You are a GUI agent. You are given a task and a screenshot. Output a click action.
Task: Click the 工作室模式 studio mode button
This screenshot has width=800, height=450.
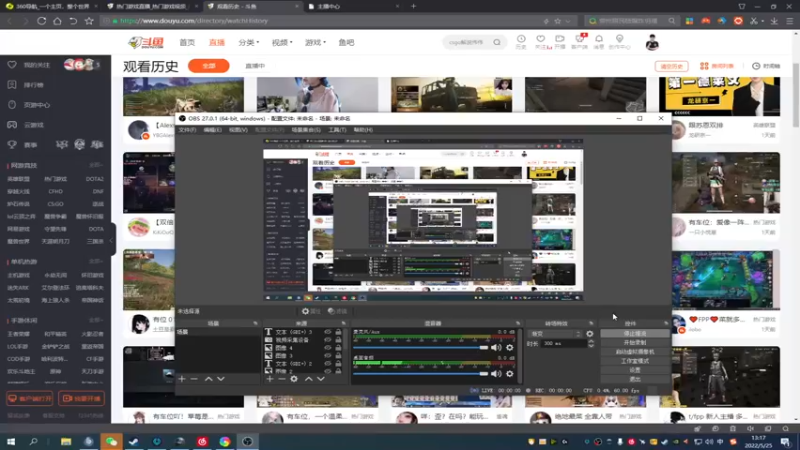[x=635, y=361]
